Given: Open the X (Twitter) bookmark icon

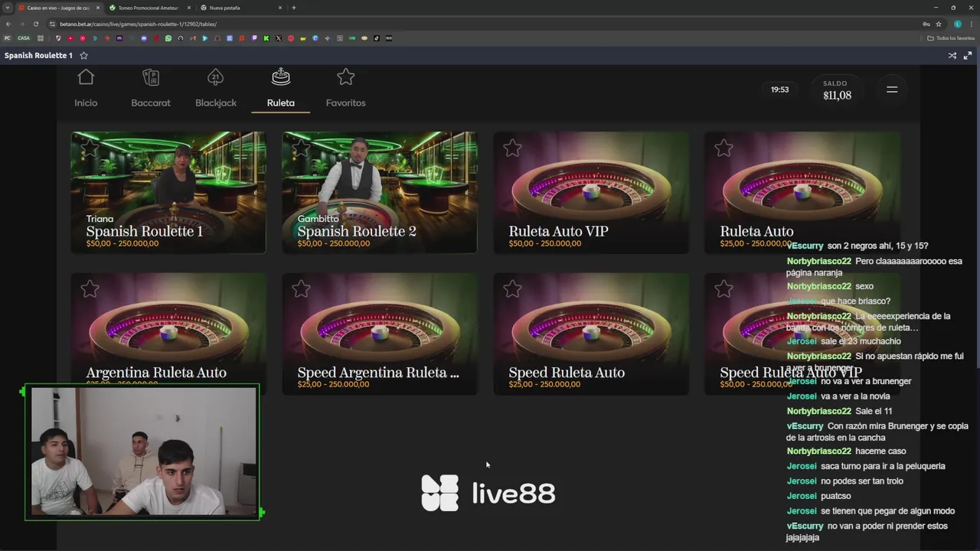Looking at the screenshot, I should point(279,38).
